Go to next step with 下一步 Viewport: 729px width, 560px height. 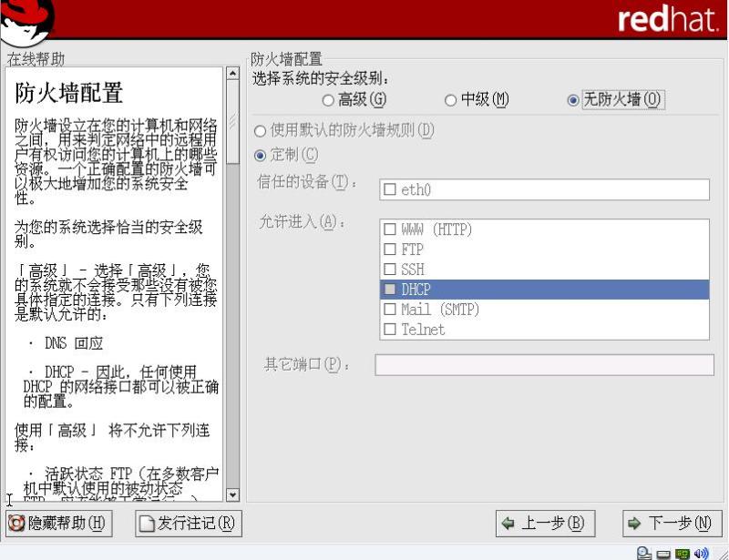point(672,523)
